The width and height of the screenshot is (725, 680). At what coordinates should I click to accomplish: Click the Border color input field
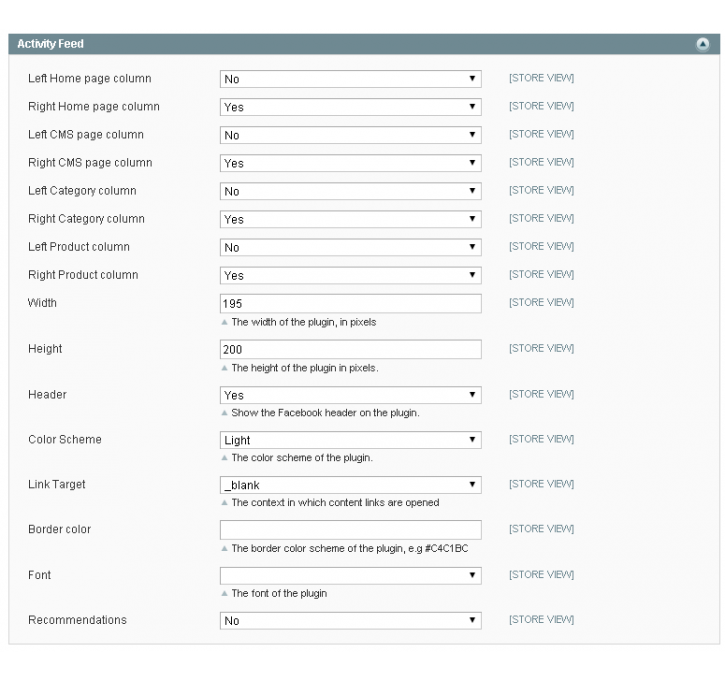coord(350,530)
